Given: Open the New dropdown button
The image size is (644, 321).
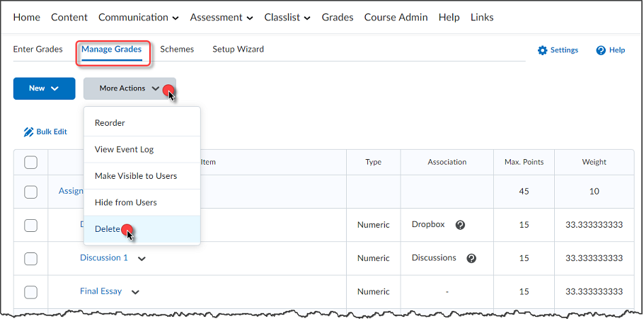Looking at the screenshot, I should [x=45, y=88].
